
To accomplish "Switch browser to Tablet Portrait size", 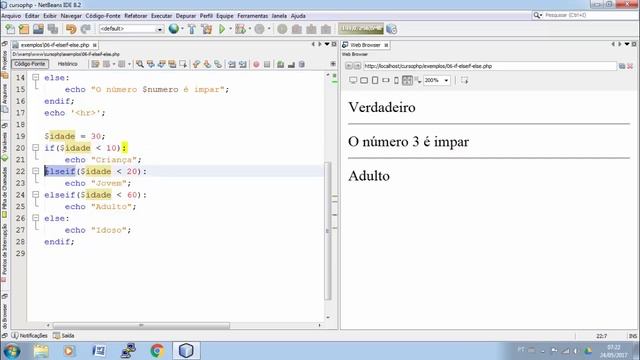I will click(x=375, y=80).
